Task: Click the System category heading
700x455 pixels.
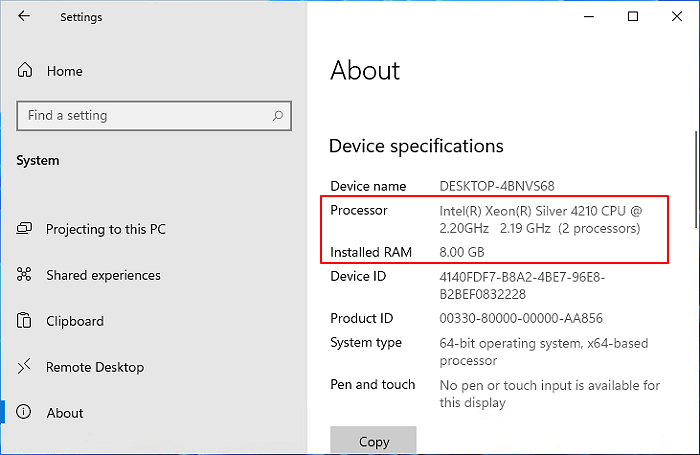Action: pyautogui.click(x=38, y=160)
